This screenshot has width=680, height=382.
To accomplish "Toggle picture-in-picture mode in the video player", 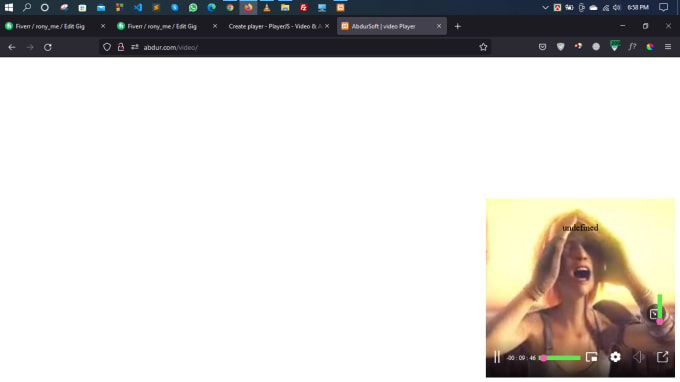I will point(592,357).
